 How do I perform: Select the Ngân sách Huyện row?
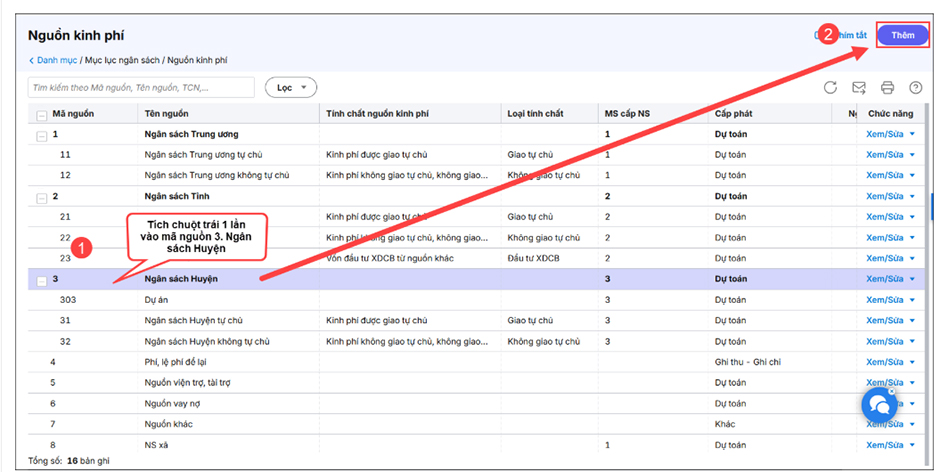click(x=400, y=279)
